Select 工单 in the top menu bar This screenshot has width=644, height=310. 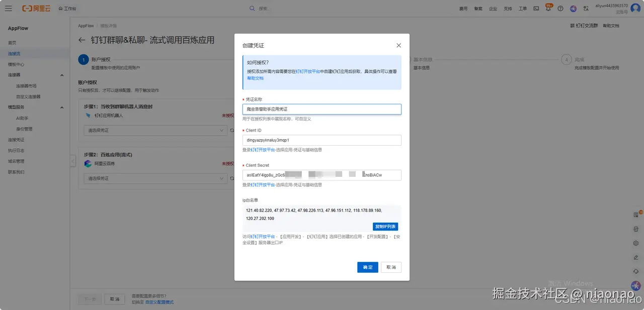point(522,8)
